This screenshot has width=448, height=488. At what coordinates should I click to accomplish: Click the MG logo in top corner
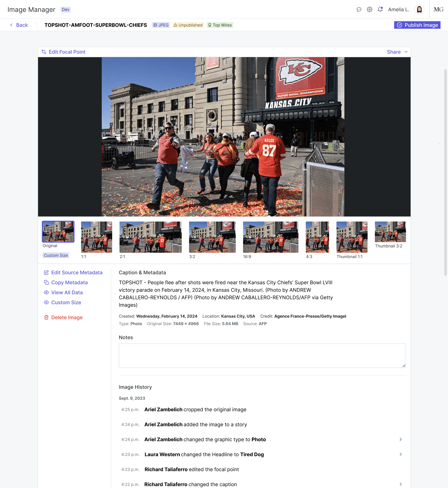438,9
